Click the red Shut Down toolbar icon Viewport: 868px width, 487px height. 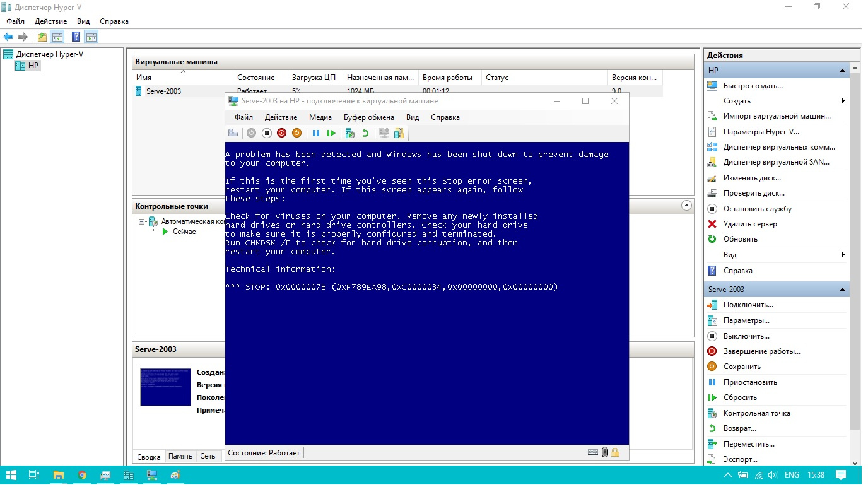[282, 133]
